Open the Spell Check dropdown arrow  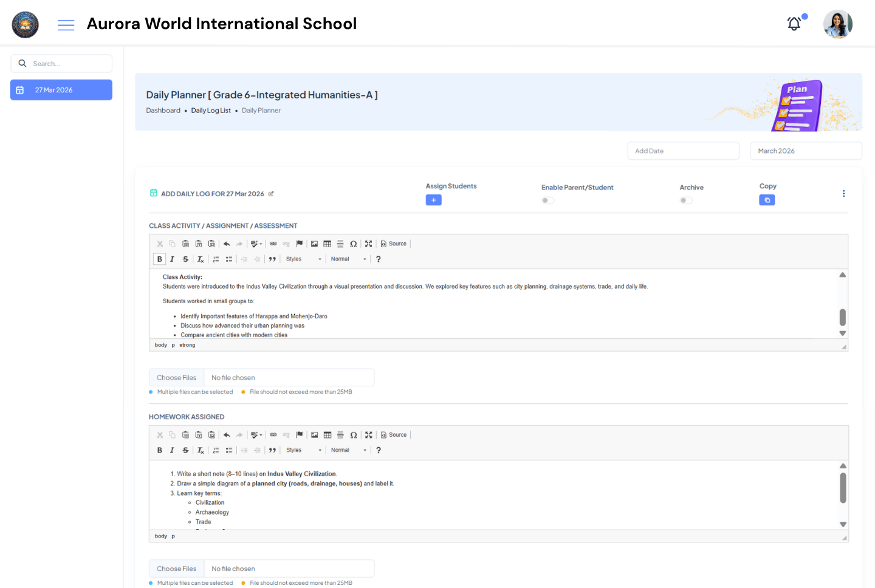click(x=261, y=244)
